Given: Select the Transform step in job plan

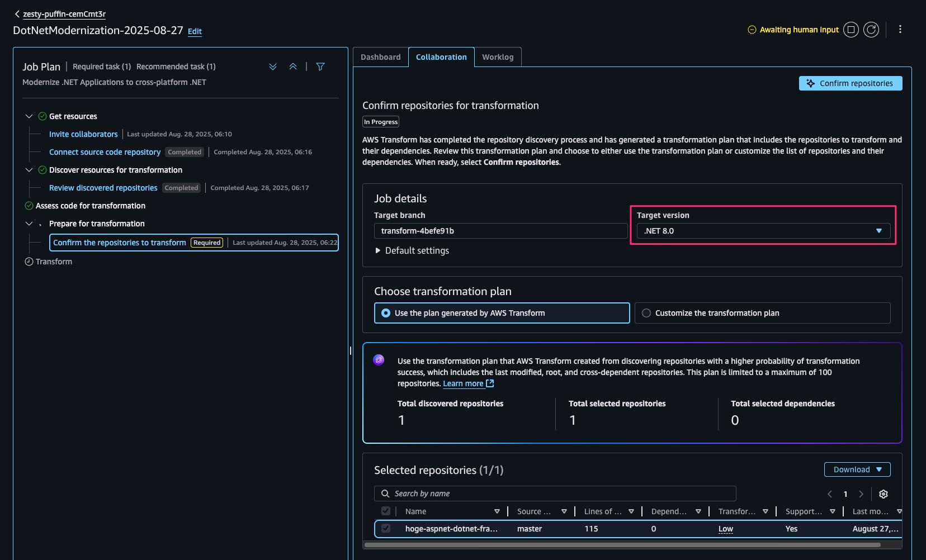Looking at the screenshot, I should pyautogui.click(x=54, y=262).
